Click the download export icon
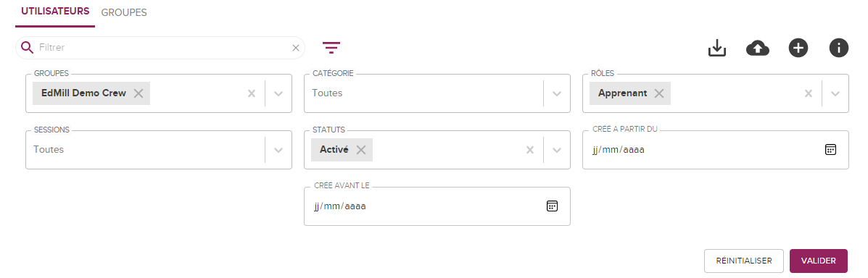The width and height of the screenshot is (868, 278). click(x=717, y=48)
